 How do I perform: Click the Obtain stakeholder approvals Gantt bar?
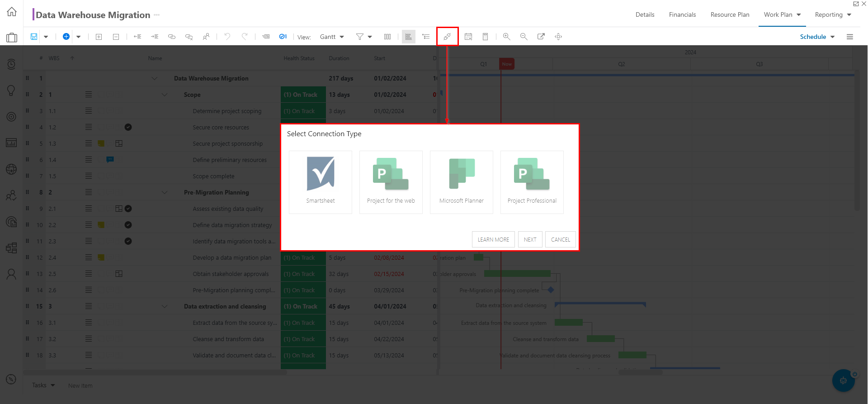coord(517,273)
